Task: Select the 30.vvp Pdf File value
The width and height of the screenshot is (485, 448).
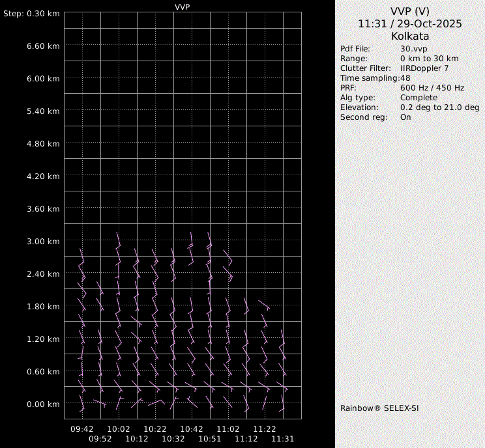Action: point(413,49)
